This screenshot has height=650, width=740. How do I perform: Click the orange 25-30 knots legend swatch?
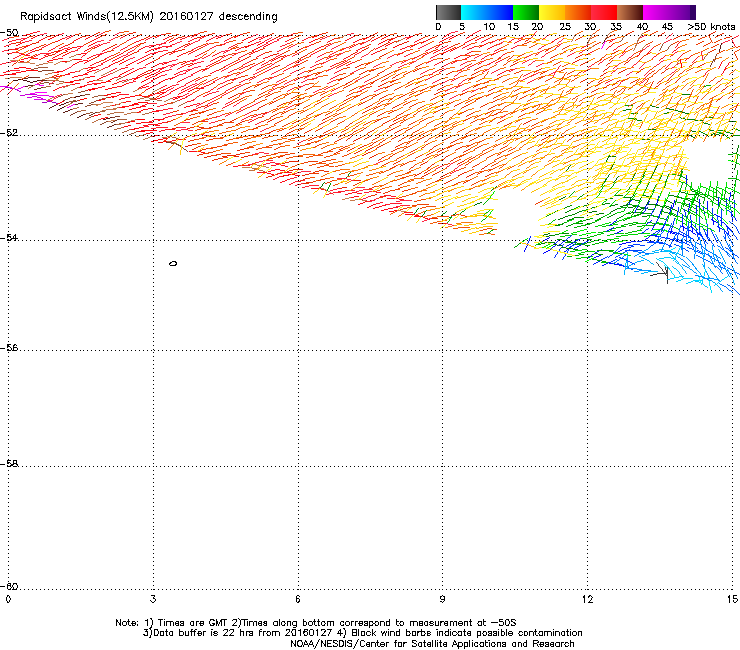578,12
